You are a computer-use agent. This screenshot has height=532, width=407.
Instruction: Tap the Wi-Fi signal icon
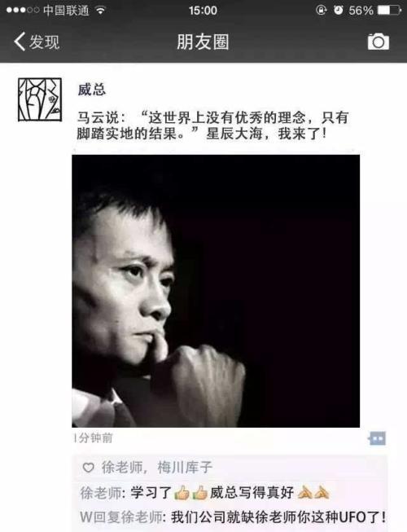(x=100, y=11)
